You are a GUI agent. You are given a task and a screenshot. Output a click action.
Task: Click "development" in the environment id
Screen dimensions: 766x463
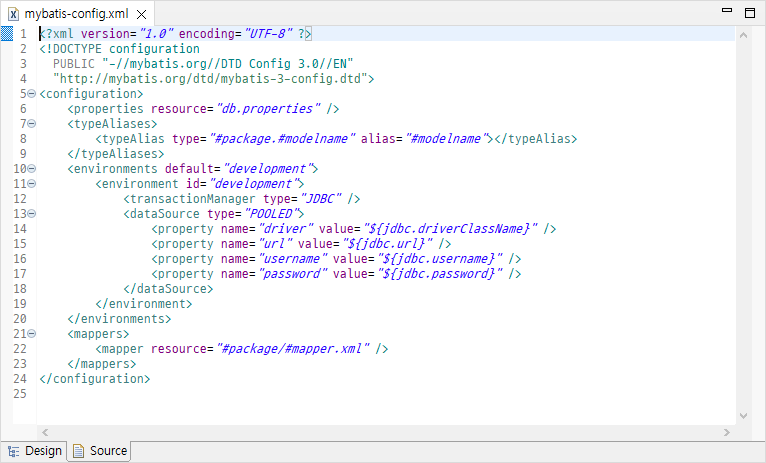[254, 184]
